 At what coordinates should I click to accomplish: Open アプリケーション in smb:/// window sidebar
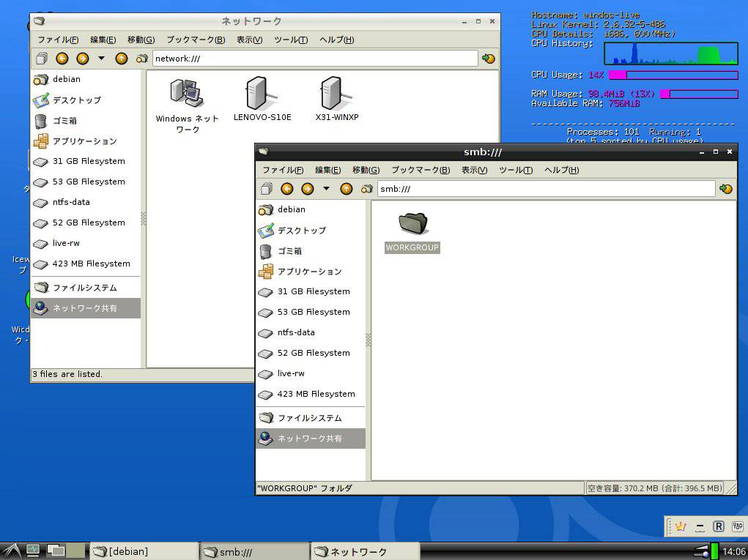311,271
